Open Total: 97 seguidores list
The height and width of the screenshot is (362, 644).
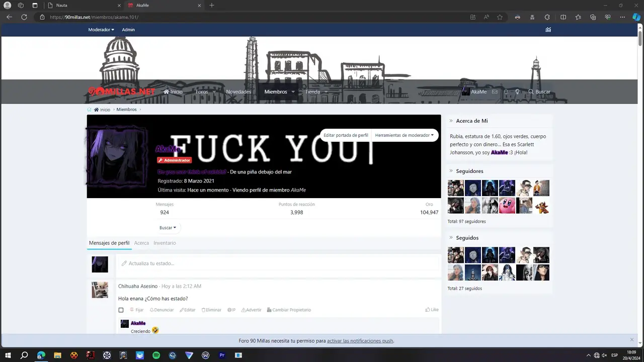466,221
